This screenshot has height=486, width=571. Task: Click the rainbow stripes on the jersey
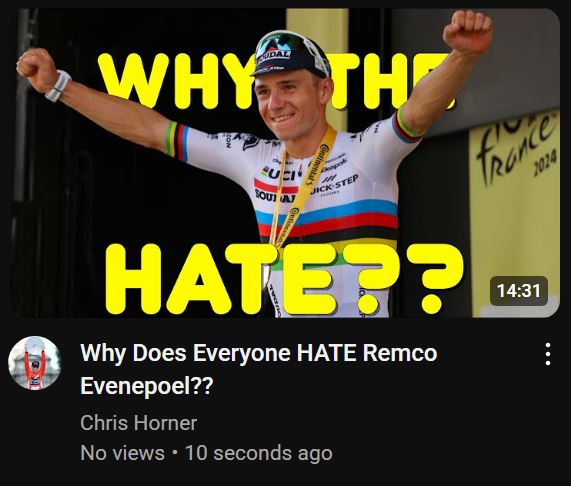point(328,226)
